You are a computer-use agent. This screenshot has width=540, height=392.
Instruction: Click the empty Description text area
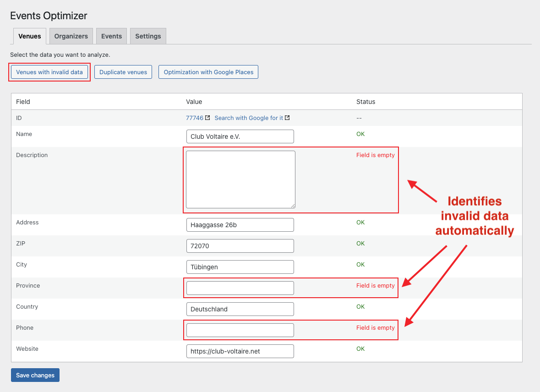coord(240,179)
